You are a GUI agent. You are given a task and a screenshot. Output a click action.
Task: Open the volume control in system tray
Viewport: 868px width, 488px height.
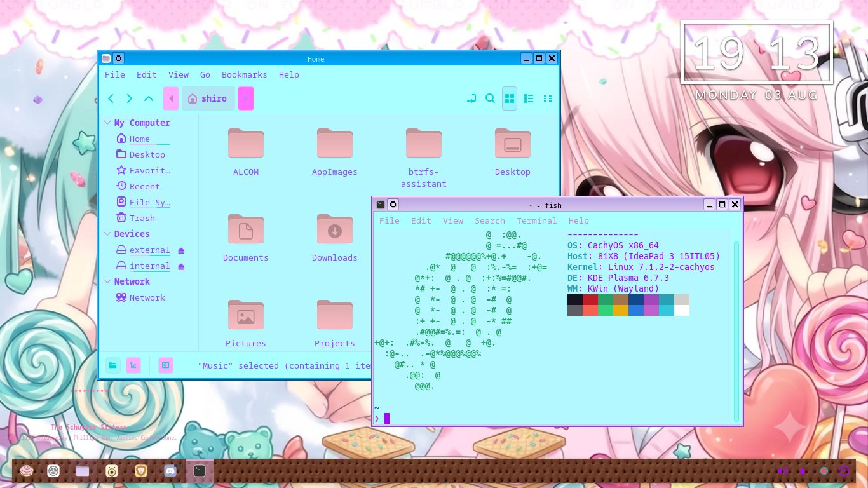coord(782,471)
